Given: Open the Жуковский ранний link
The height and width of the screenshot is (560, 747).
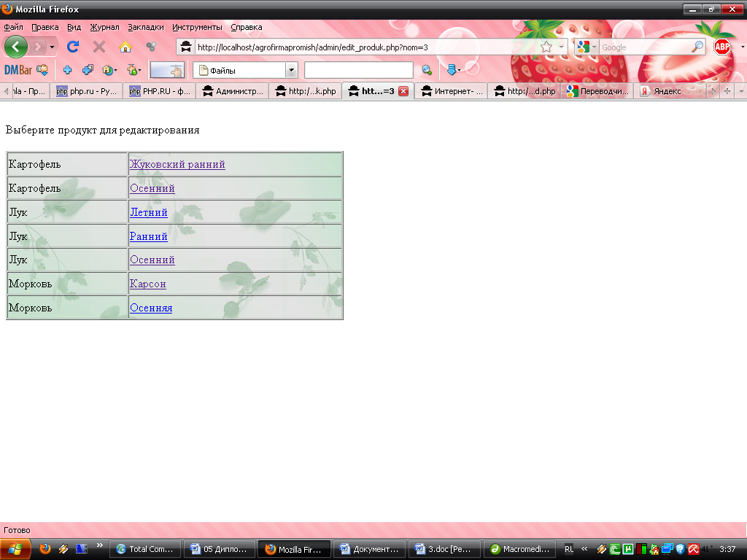Looking at the screenshot, I should pos(177,164).
